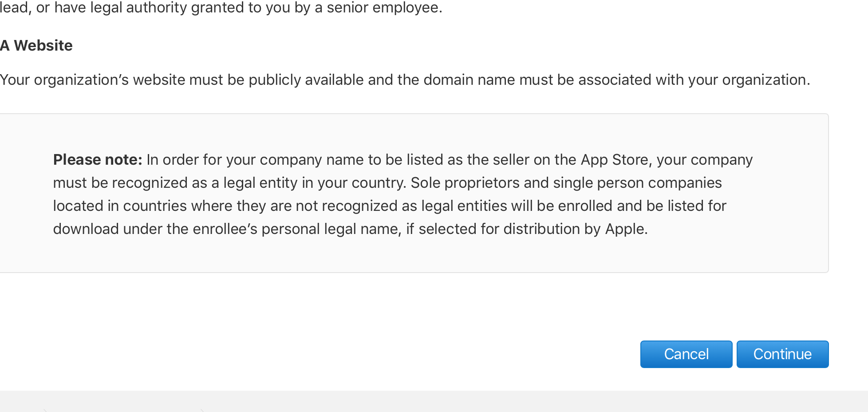Screen dimensions: 868x412
Task: Click the gray footer bar
Action: point(434,401)
